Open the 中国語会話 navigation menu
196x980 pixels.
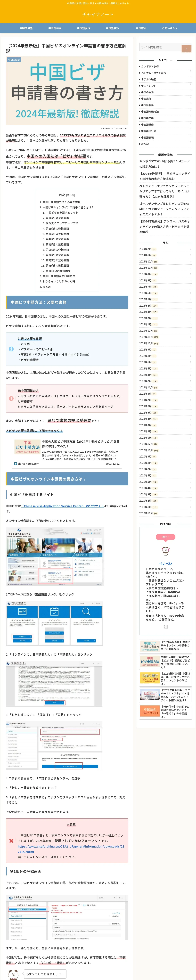[112, 28]
